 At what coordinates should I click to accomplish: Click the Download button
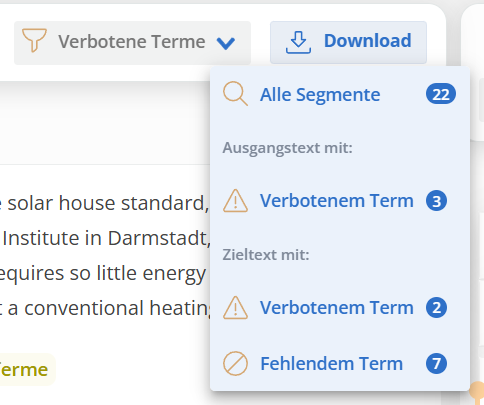pos(348,42)
